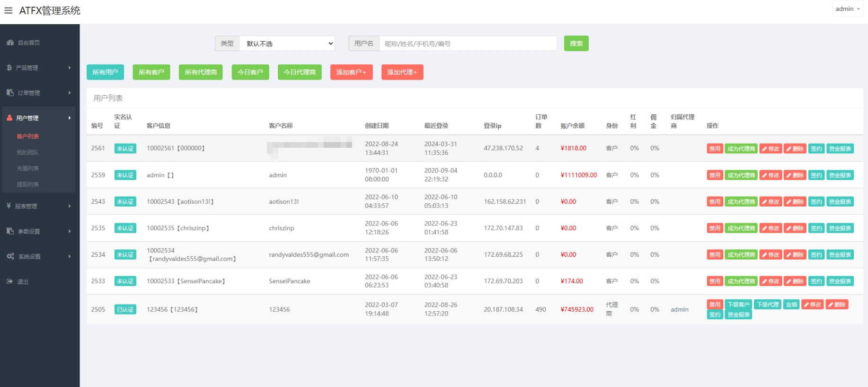Click the logout icon for 退出

(9, 281)
